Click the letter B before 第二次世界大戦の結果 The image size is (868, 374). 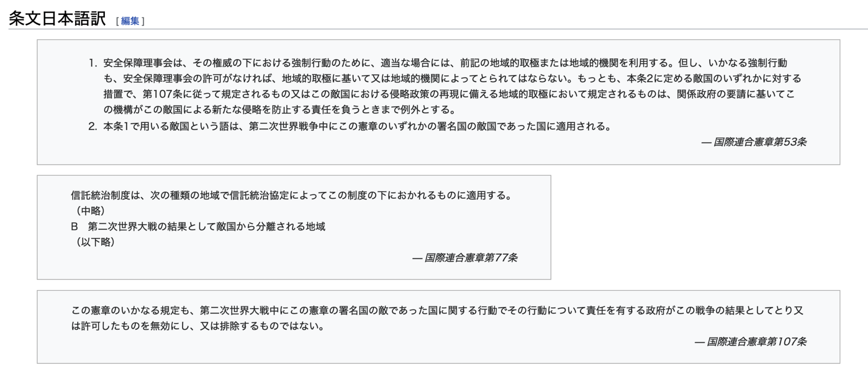click(75, 227)
